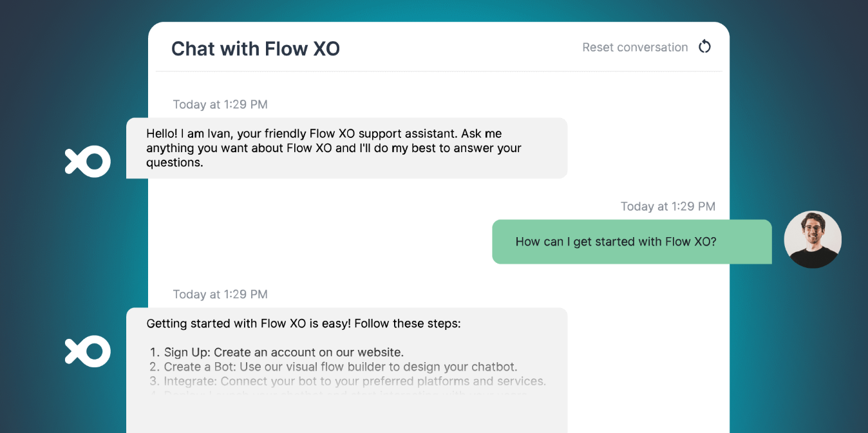Click Ivan's greeting message bubble

pos(348,148)
